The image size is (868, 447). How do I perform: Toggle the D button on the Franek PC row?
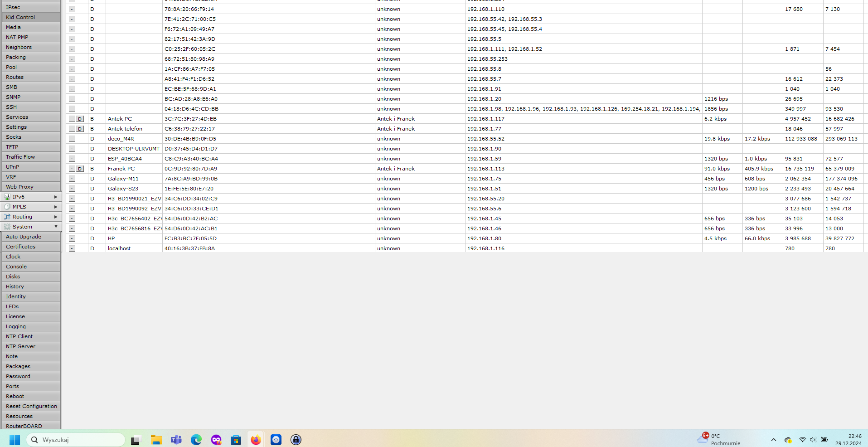80,168
